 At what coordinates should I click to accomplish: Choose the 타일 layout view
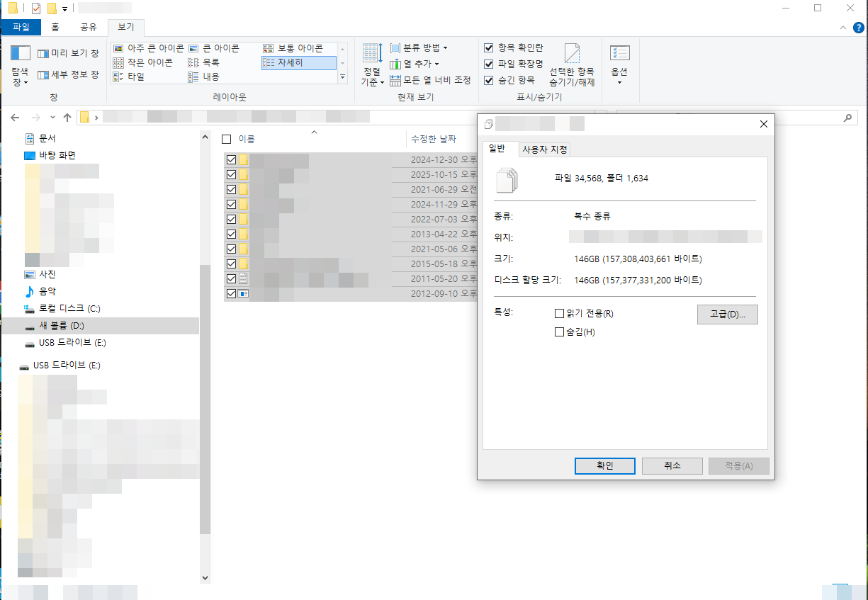[x=128, y=77]
